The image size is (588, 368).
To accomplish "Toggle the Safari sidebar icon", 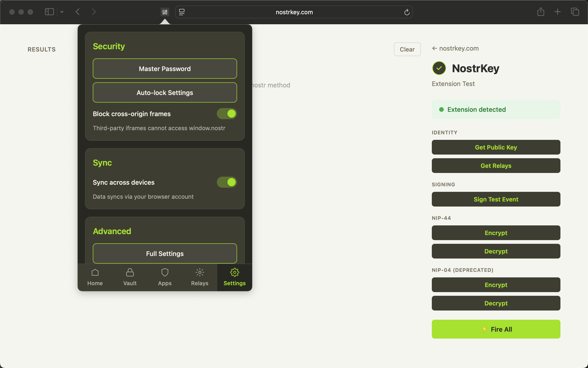I will coord(49,12).
